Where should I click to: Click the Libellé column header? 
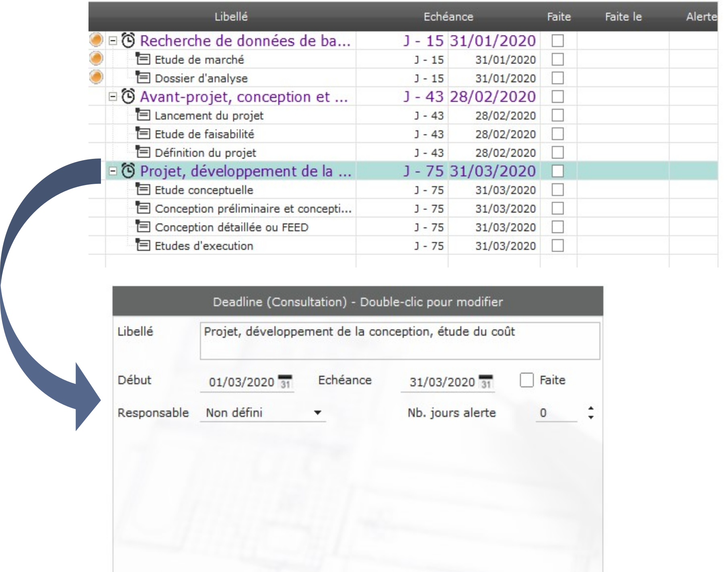(231, 17)
